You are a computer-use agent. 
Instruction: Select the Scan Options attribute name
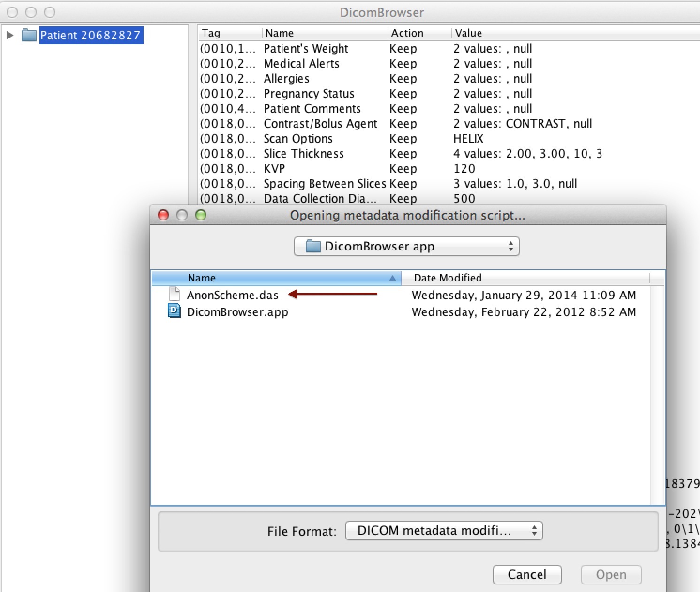click(x=298, y=138)
